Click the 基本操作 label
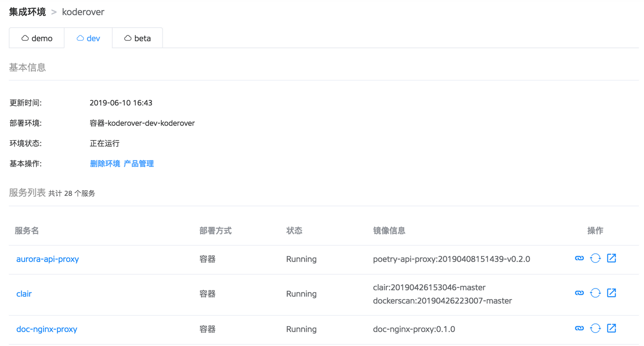Screen dimensions: 644x346 pyautogui.click(x=26, y=163)
